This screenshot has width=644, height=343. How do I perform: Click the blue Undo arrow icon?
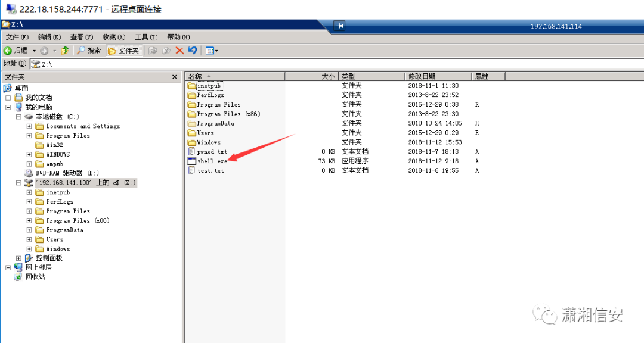click(x=193, y=51)
